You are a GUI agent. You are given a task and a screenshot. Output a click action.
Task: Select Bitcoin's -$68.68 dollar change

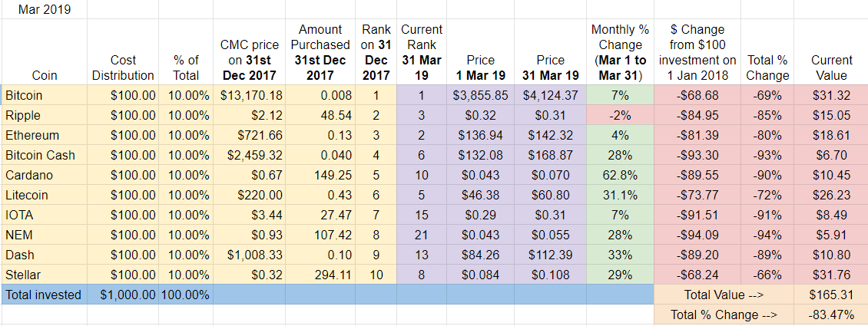point(697,96)
